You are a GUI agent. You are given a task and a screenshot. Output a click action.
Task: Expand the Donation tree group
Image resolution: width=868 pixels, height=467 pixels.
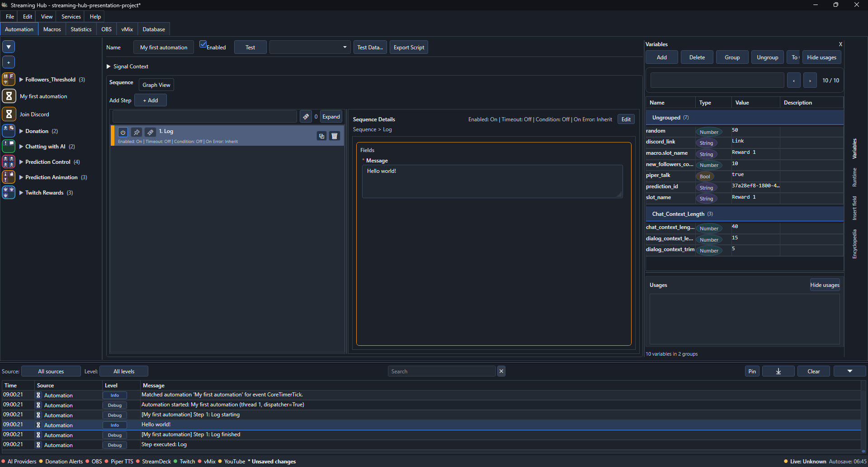coord(21,131)
